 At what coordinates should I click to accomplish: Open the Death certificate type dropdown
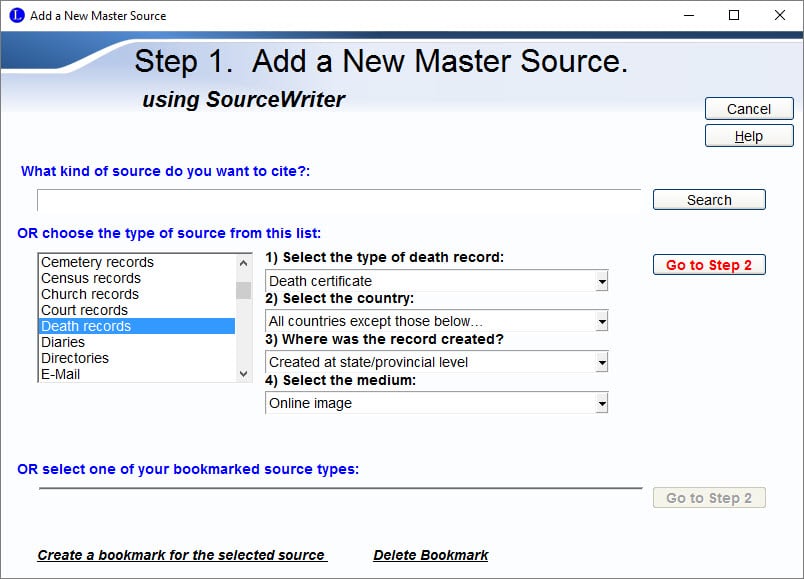click(x=602, y=281)
